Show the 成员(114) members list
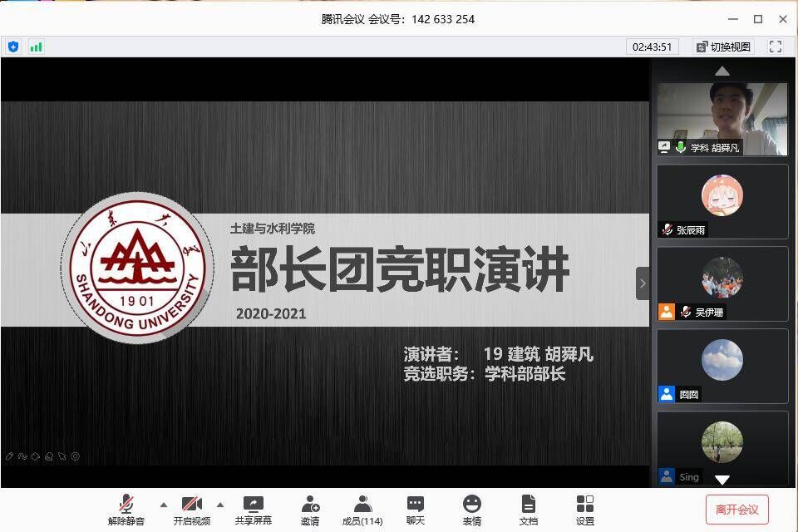The image size is (798, 532). [x=362, y=509]
